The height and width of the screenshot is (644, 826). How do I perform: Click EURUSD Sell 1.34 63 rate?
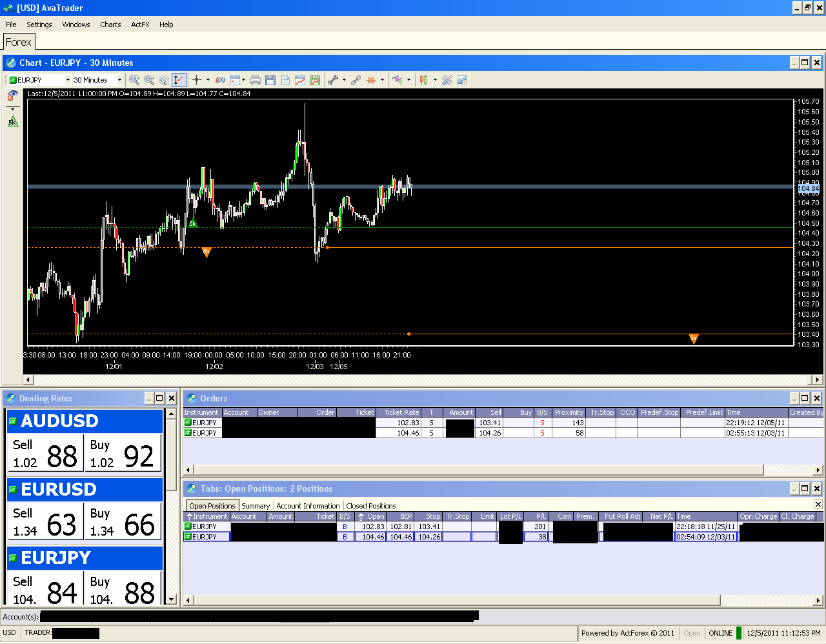click(45, 522)
